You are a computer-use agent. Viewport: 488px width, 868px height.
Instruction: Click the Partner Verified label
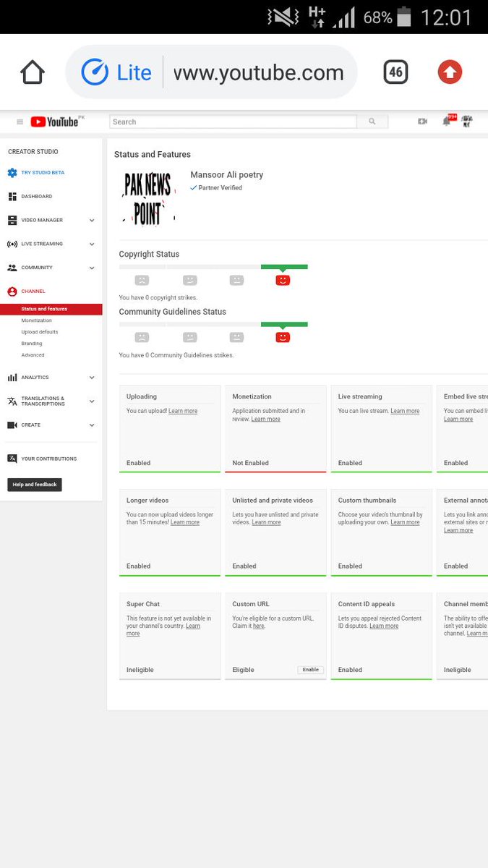pyautogui.click(x=216, y=188)
